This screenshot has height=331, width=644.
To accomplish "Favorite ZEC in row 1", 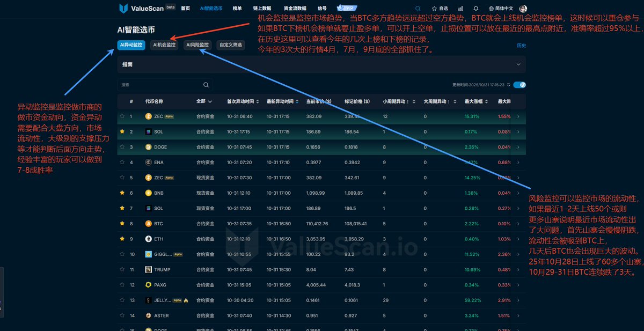I will pyautogui.click(x=122, y=116).
